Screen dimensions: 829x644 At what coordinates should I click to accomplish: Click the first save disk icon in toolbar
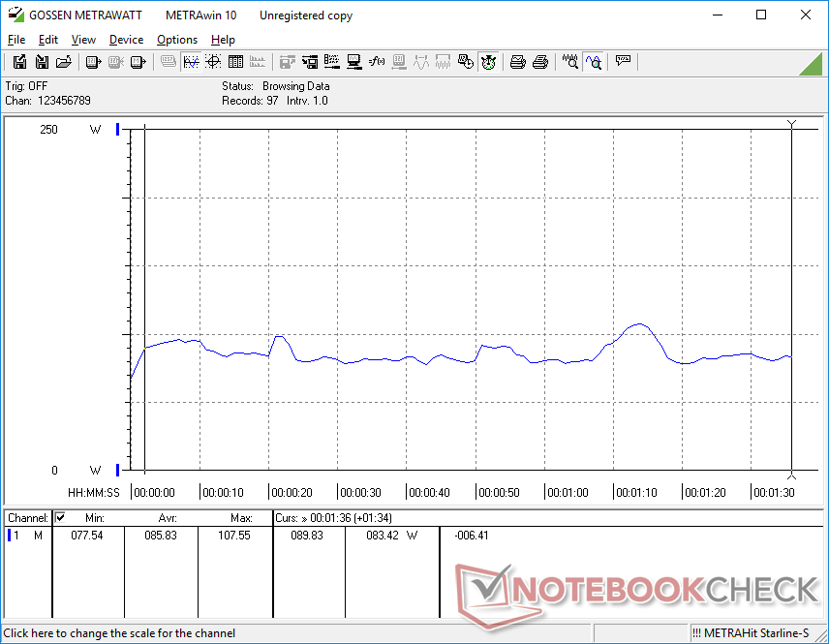pyautogui.click(x=19, y=62)
